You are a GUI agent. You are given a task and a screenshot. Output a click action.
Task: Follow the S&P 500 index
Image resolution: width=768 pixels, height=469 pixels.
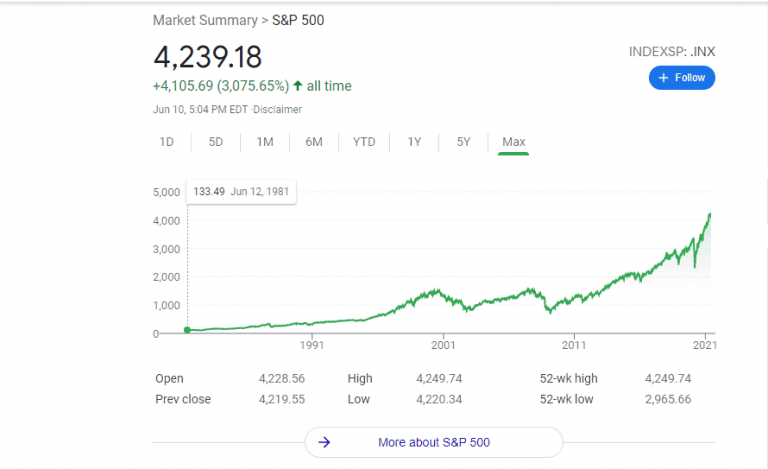click(x=682, y=78)
